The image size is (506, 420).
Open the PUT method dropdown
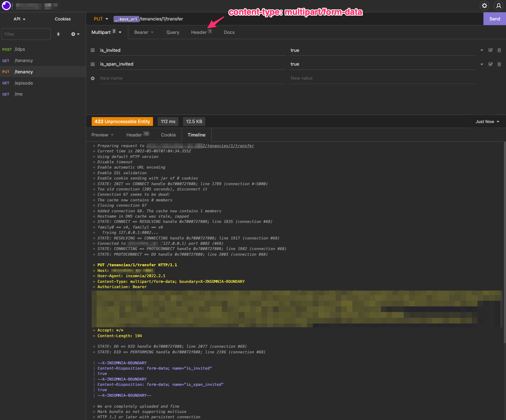(x=101, y=19)
